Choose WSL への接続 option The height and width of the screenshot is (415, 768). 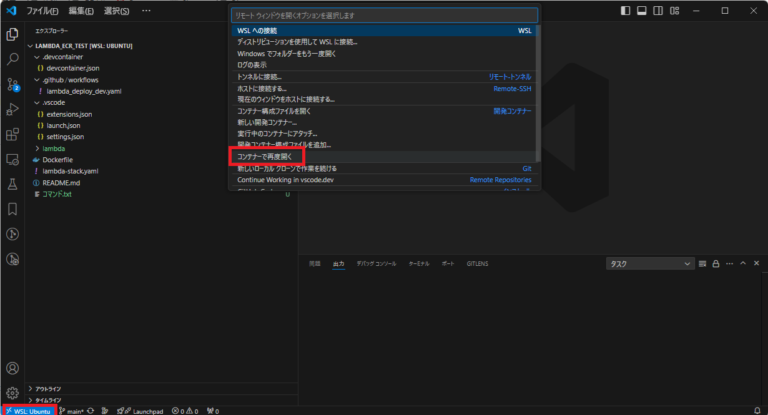click(x=384, y=30)
